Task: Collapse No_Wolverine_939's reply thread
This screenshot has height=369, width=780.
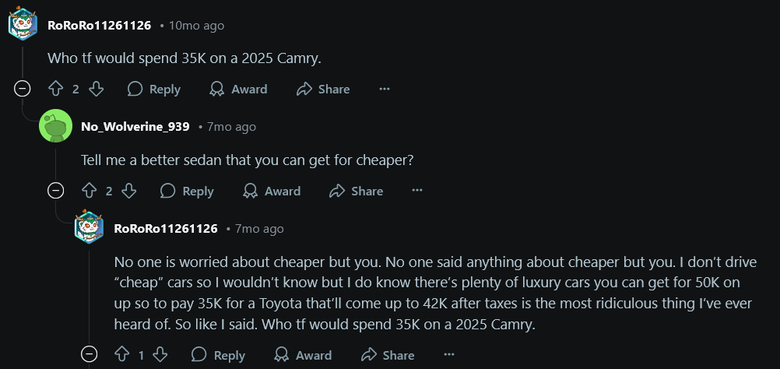Action: pyautogui.click(x=55, y=191)
